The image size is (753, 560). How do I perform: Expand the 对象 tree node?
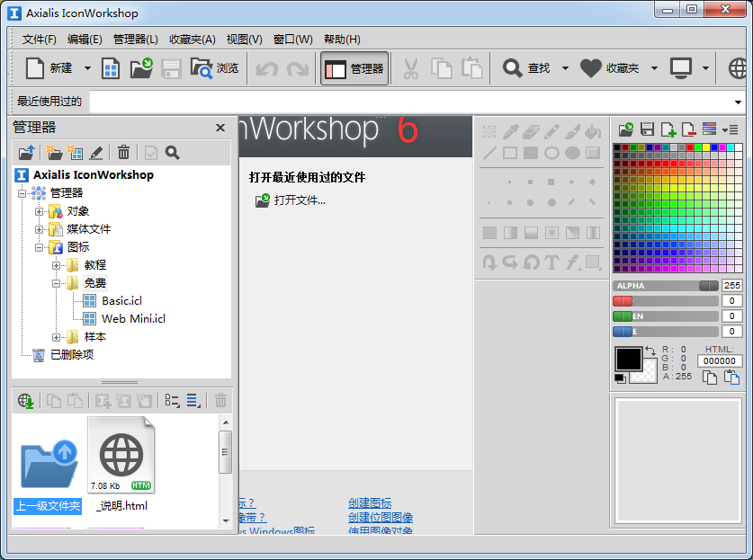[39, 211]
